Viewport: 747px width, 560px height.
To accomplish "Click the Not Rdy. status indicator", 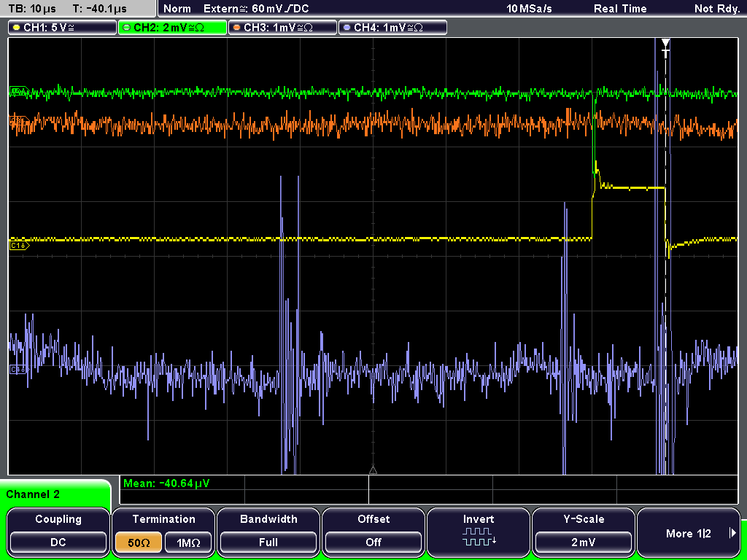I will (717, 9).
